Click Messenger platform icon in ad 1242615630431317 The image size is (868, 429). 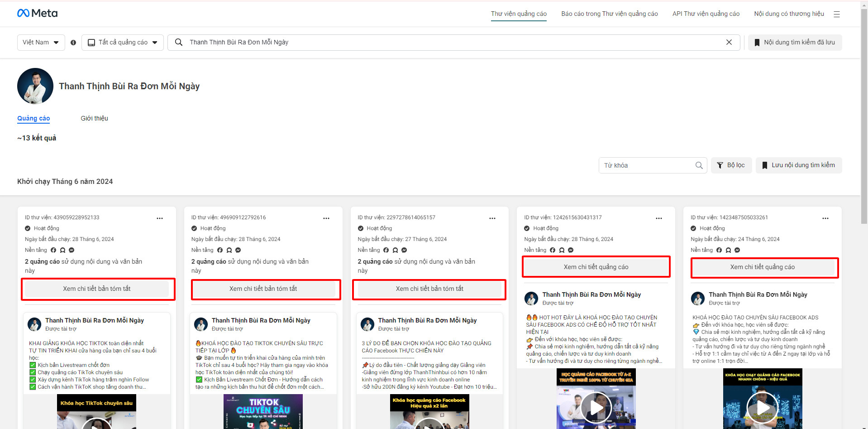coord(571,250)
